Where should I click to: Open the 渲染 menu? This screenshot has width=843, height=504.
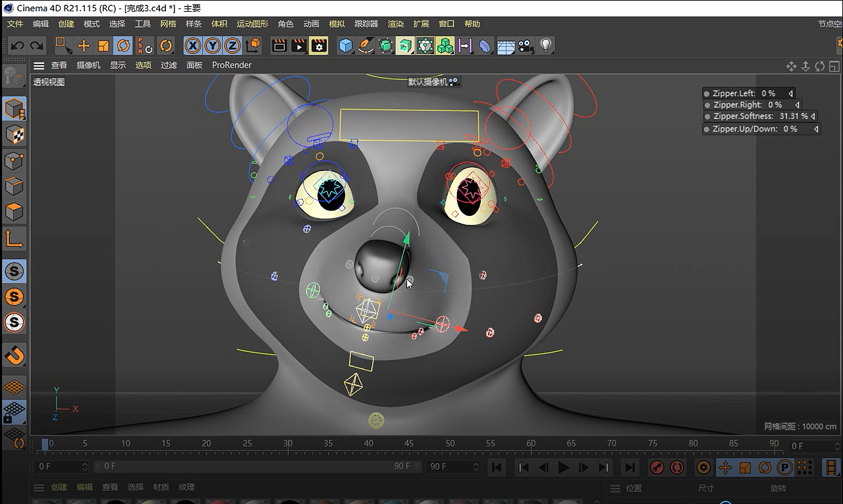tap(396, 24)
